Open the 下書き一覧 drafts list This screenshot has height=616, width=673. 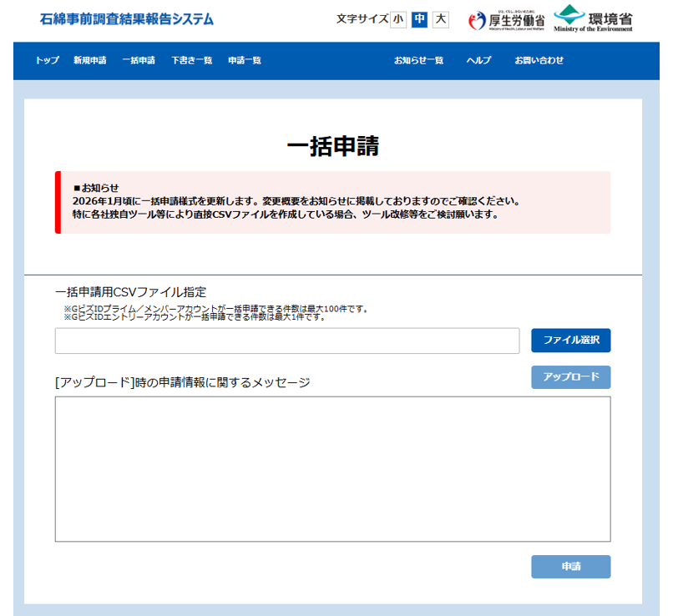(191, 60)
